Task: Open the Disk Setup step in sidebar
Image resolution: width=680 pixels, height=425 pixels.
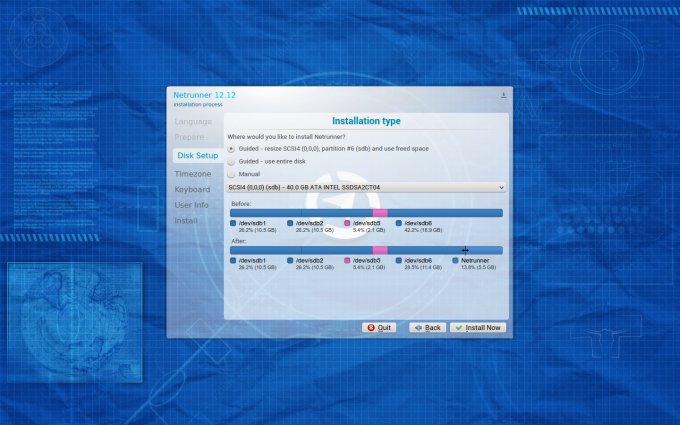Action: coord(197,156)
